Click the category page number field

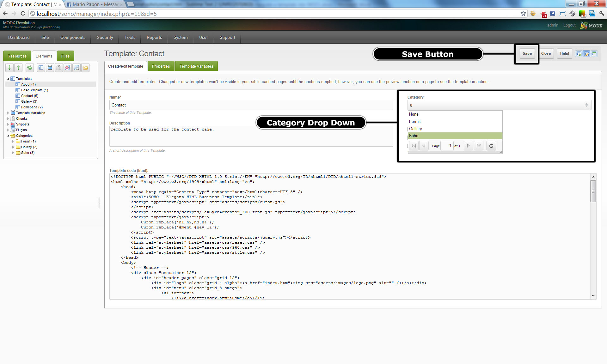click(x=447, y=146)
